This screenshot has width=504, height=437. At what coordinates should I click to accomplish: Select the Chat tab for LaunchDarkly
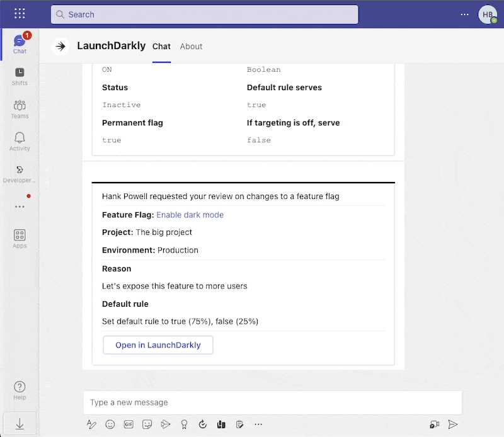coord(161,46)
